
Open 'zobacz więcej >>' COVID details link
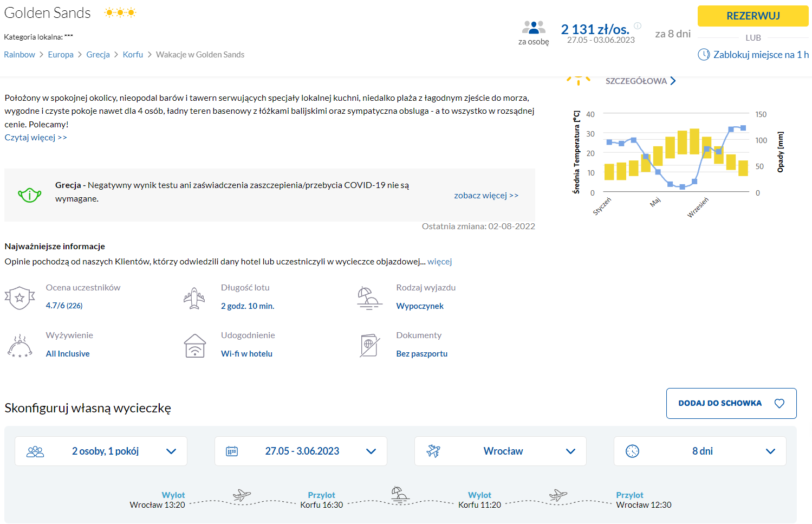coord(486,196)
